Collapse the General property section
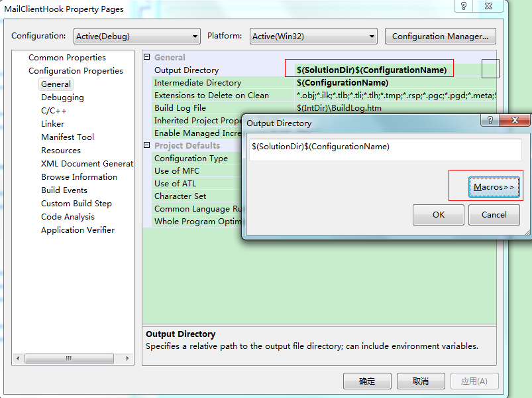 (146, 57)
